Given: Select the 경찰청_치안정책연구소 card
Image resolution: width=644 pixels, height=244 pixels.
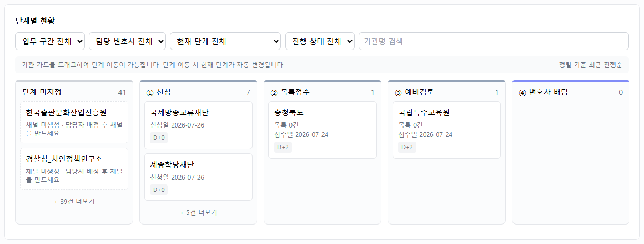Looking at the screenshot, I should (74, 169).
